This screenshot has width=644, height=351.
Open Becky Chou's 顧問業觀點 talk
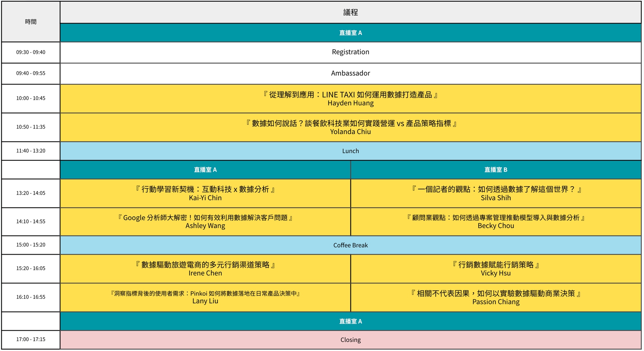tap(496, 222)
